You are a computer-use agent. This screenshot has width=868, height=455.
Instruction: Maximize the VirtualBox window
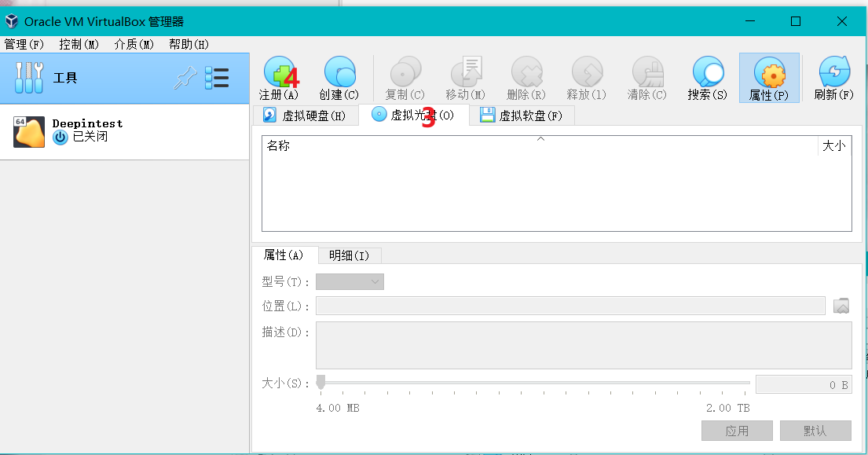click(796, 21)
